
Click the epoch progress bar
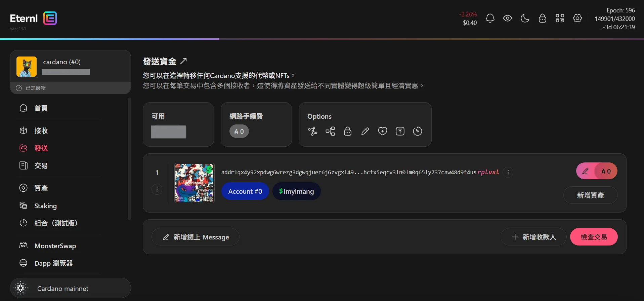pyautogui.click(x=322, y=39)
